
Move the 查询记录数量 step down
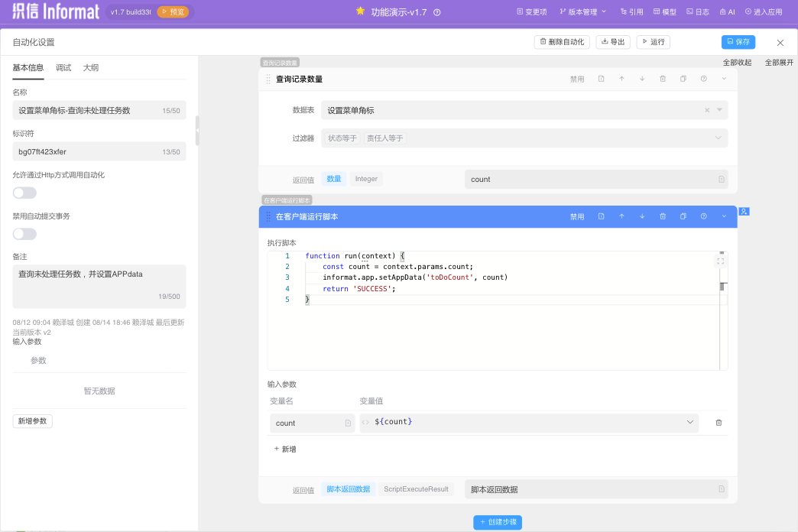click(642, 79)
